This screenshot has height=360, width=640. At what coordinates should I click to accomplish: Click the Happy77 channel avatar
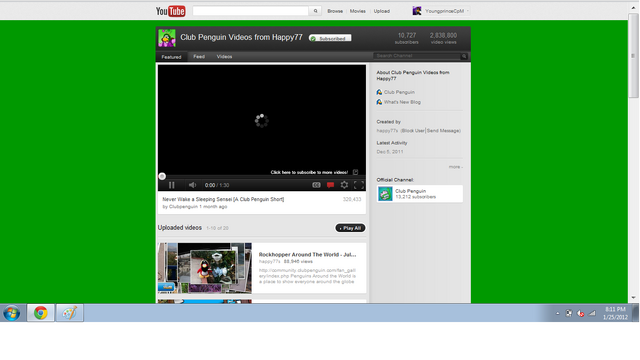click(167, 38)
